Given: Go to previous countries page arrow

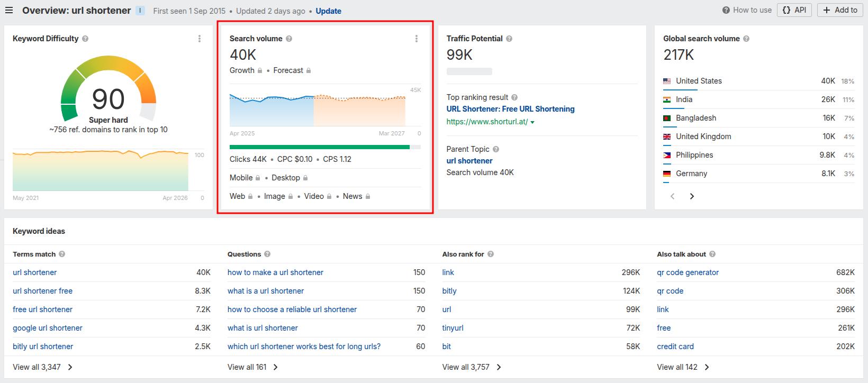Looking at the screenshot, I should click(x=673, y=196).
